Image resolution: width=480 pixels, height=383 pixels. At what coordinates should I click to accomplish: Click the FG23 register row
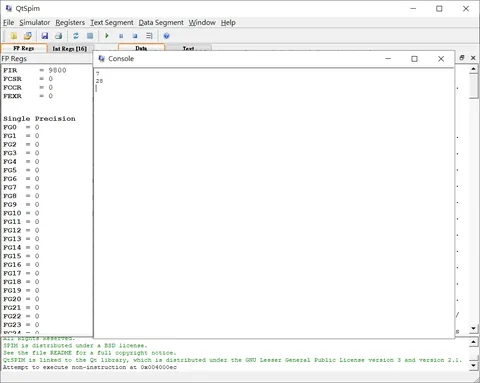pyautogui.click(x=21, y=325)
